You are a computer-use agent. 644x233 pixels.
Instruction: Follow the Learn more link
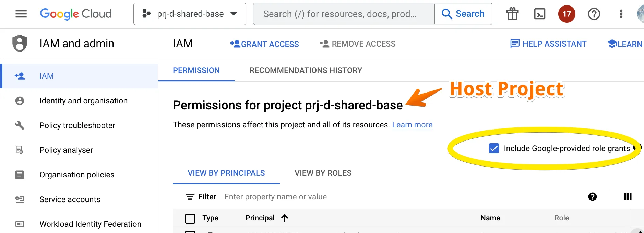[412, 125]
